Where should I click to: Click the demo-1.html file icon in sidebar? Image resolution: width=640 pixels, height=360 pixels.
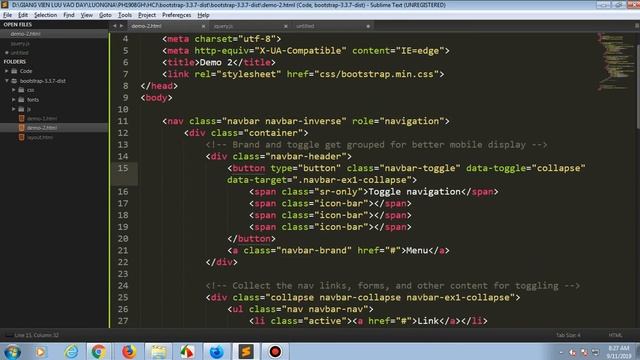(x=22, y=118)
